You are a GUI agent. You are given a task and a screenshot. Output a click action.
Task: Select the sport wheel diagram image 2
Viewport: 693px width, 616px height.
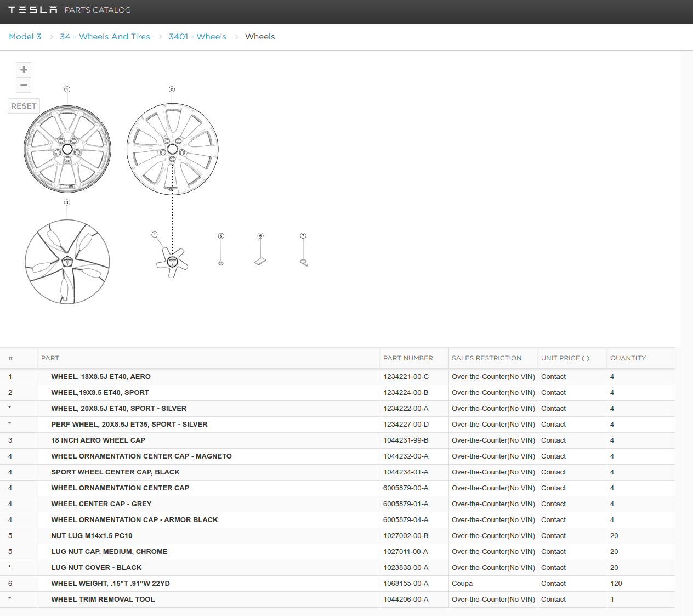pos(172,149)
